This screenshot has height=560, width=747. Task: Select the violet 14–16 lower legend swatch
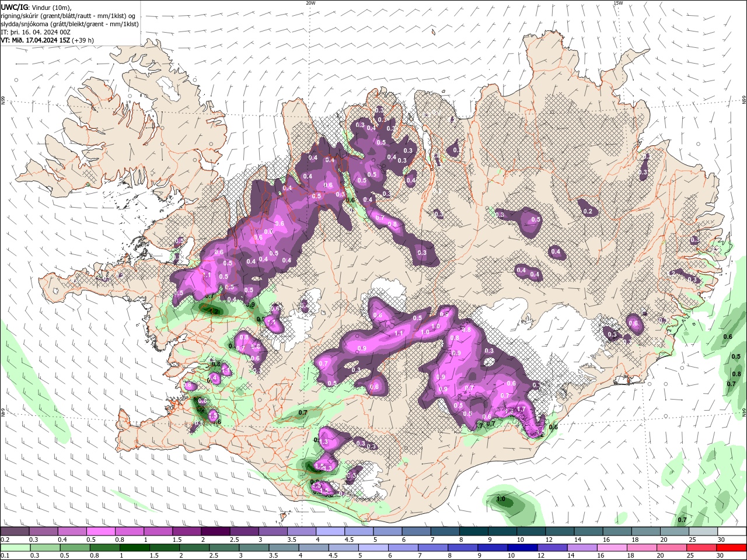(581, 548)
